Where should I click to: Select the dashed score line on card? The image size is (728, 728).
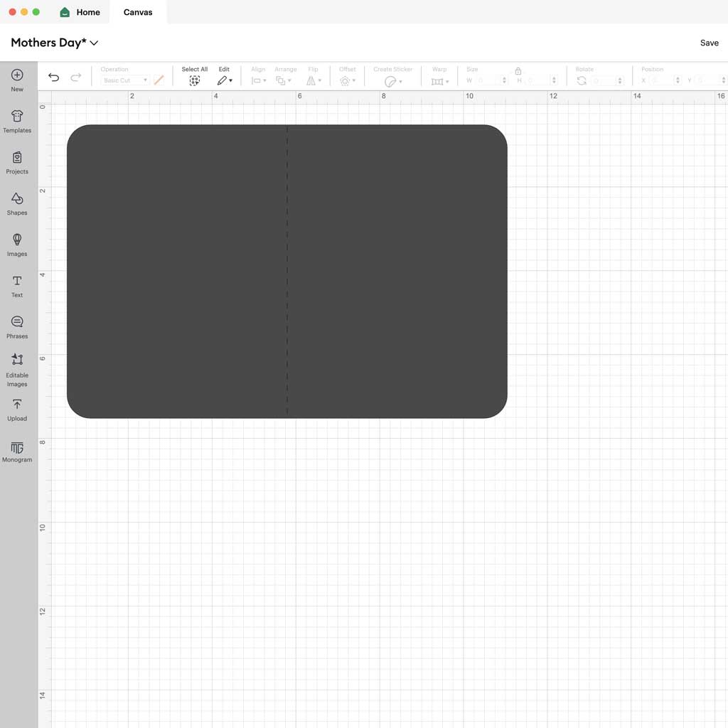[x=287, y=272]
